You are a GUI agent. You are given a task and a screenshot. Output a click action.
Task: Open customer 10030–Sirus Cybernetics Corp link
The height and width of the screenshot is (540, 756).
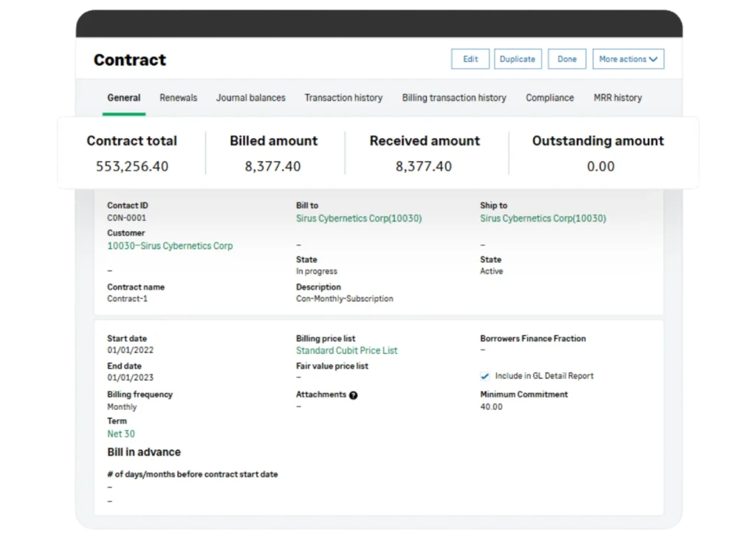point(170,246)
